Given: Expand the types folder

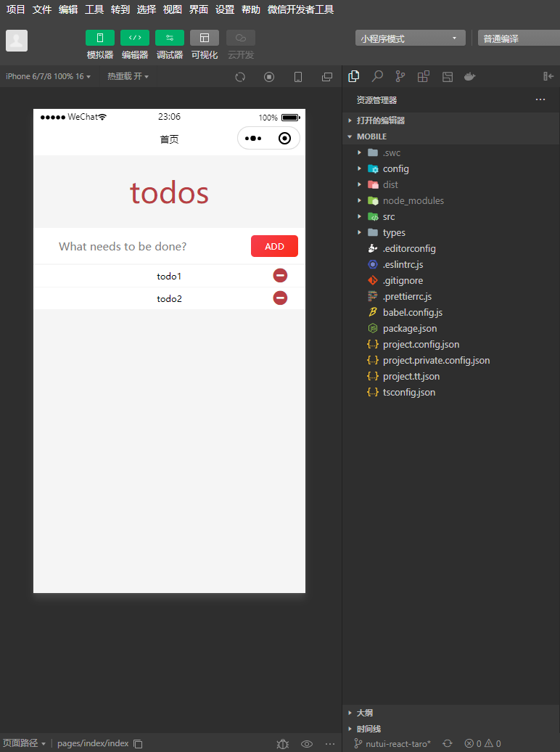Looking at the screenshot, I should tap(450, 232).
